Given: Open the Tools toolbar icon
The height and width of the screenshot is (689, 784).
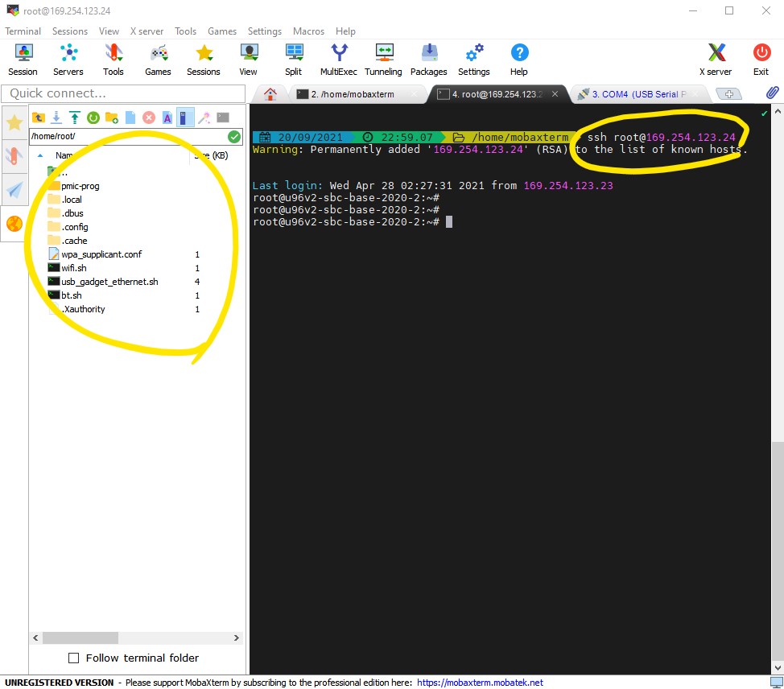Looking at the screenshot, I should click(x=113, y=60).
